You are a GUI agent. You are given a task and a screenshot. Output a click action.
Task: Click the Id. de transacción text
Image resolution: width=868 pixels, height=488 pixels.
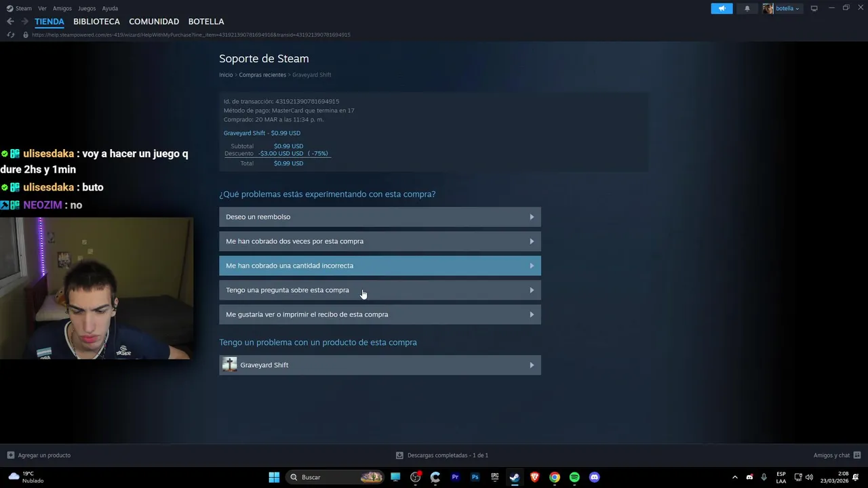tap(281, 102)
